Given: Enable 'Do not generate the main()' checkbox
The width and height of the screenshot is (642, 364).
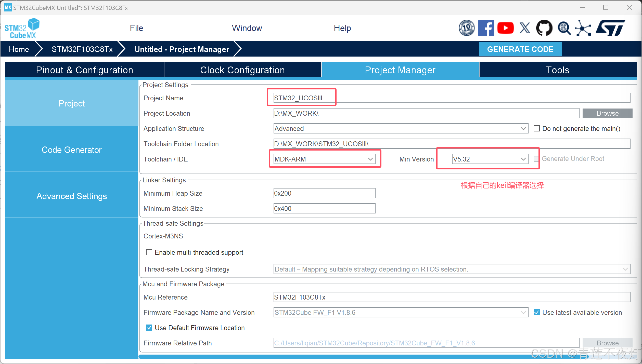Looking at the screenshot, I should pos(537,128).
